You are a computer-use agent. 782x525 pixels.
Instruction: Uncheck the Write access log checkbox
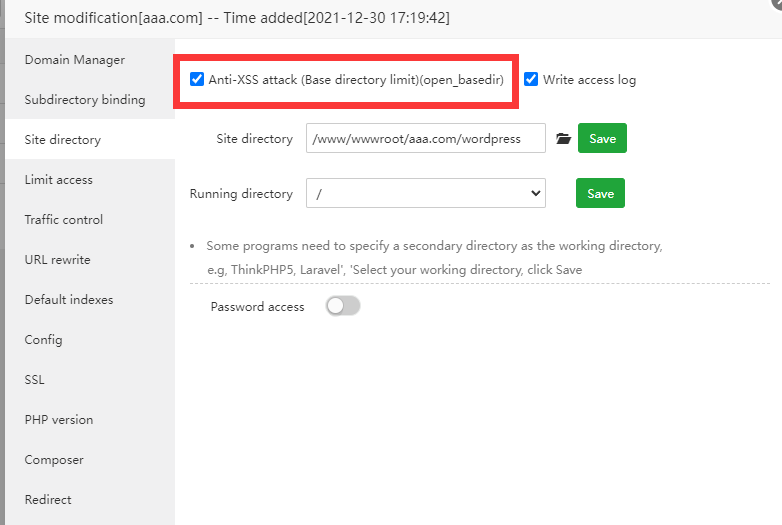(531, 79)
